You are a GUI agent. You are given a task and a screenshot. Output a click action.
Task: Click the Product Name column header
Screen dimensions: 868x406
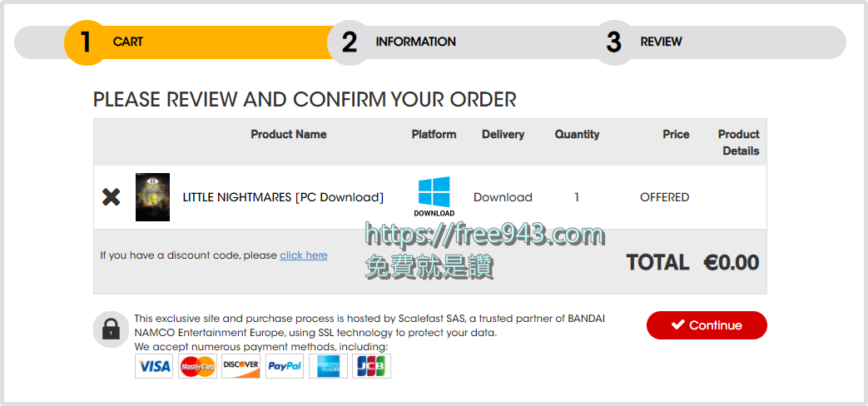point(289,135)
